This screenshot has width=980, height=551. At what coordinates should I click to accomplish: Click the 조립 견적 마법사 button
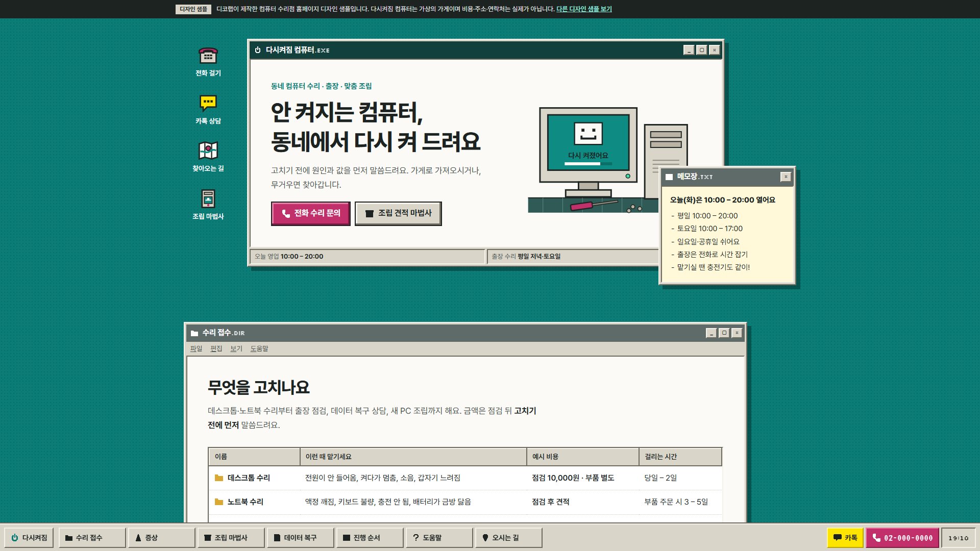[398, 213]
